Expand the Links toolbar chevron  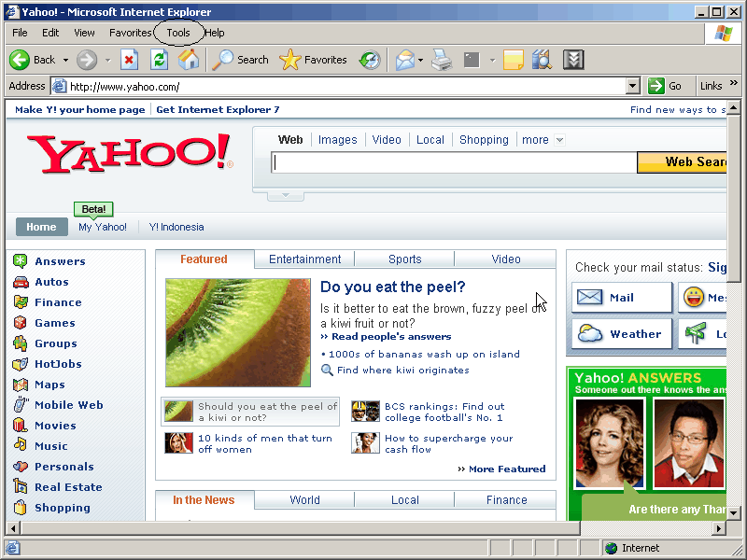(x=734, y=83)
